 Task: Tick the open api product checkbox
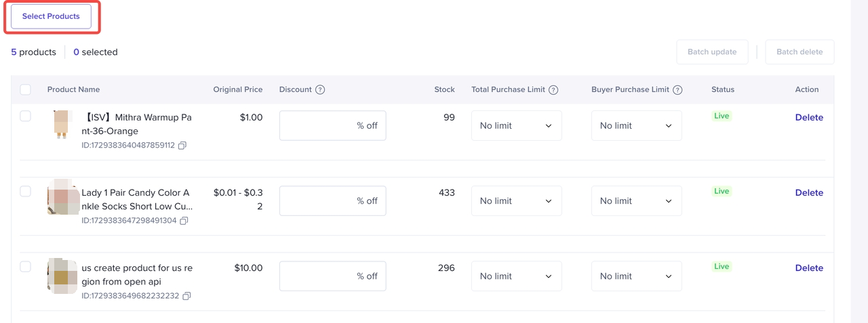coord(26,267)
